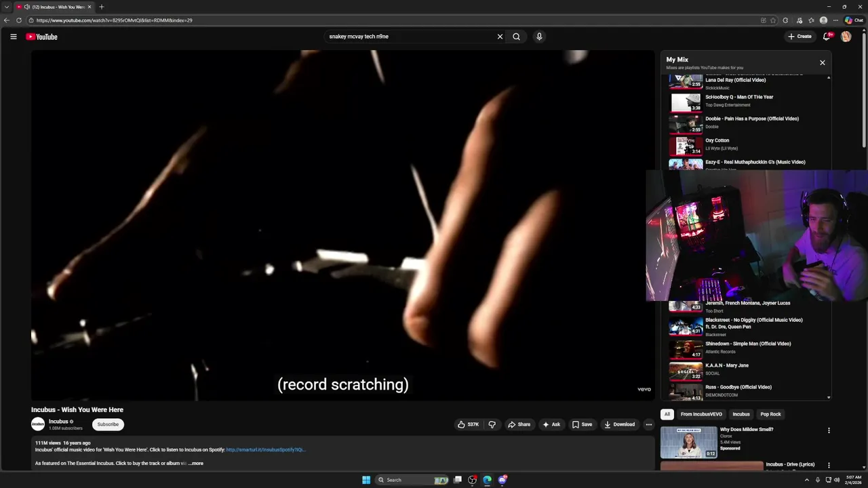Select the Incubus filter chip
Image resolution: width=868 pixels, height=488 pixels.
[741, 414]
